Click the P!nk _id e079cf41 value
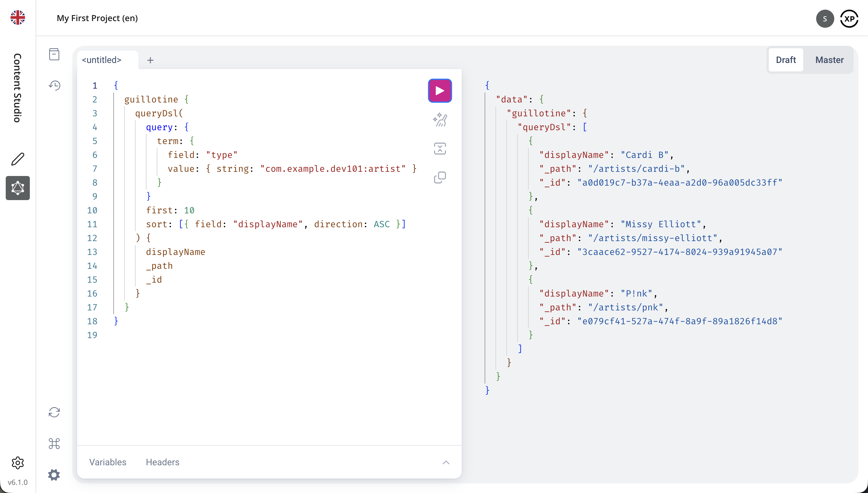The height and width of the screenshot is (493, 868). click(x=680, y=321)
